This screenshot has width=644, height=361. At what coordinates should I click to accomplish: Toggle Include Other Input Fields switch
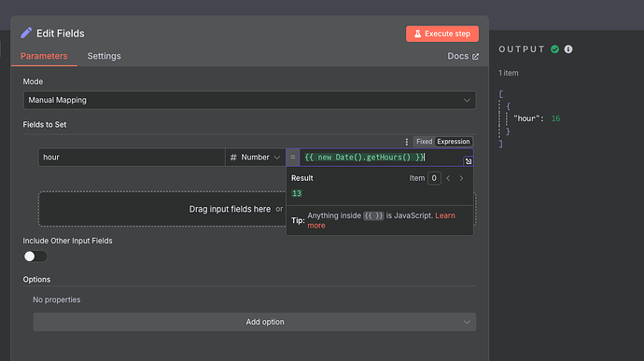[35, 257]
